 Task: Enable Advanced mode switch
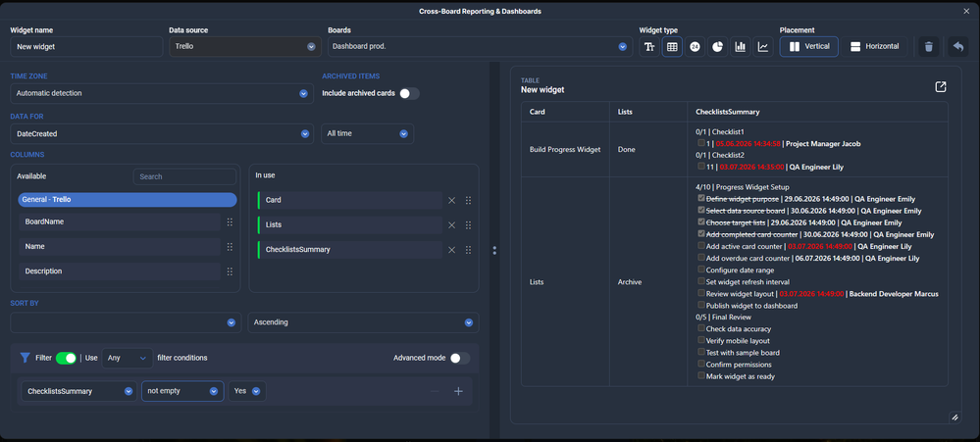[460, 358]
